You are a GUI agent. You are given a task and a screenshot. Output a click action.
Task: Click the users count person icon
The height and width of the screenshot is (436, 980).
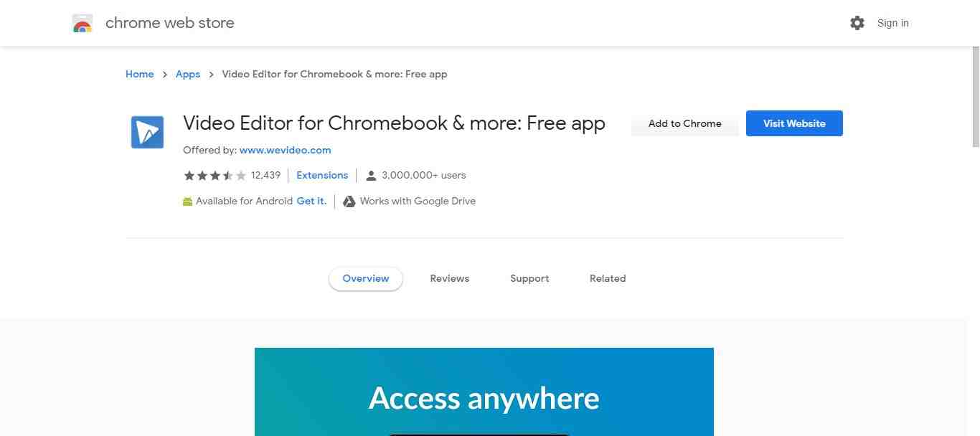point(371,175)
